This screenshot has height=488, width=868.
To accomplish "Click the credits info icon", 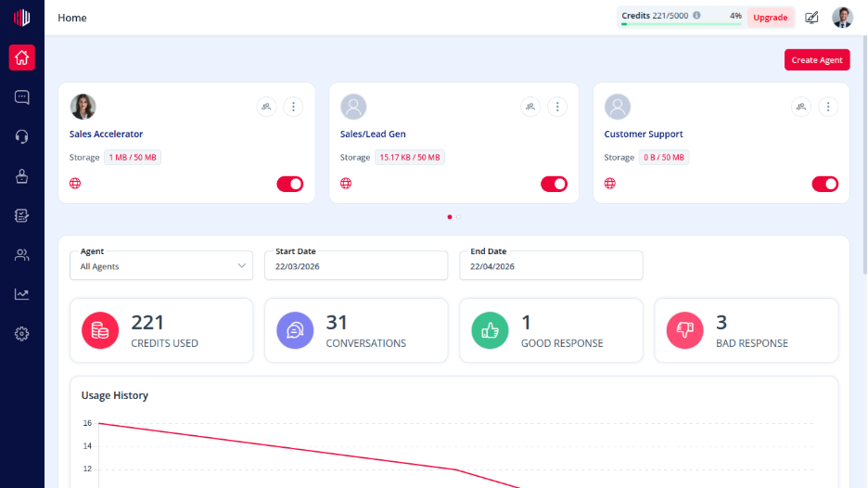I will [x=696, y=16].
